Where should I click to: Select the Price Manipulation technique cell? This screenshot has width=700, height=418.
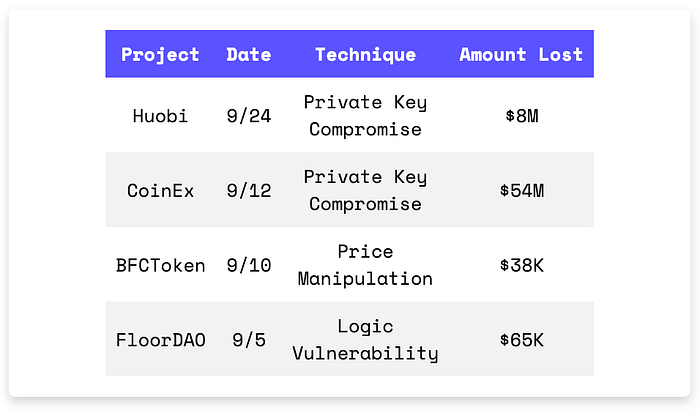(365, 265)
